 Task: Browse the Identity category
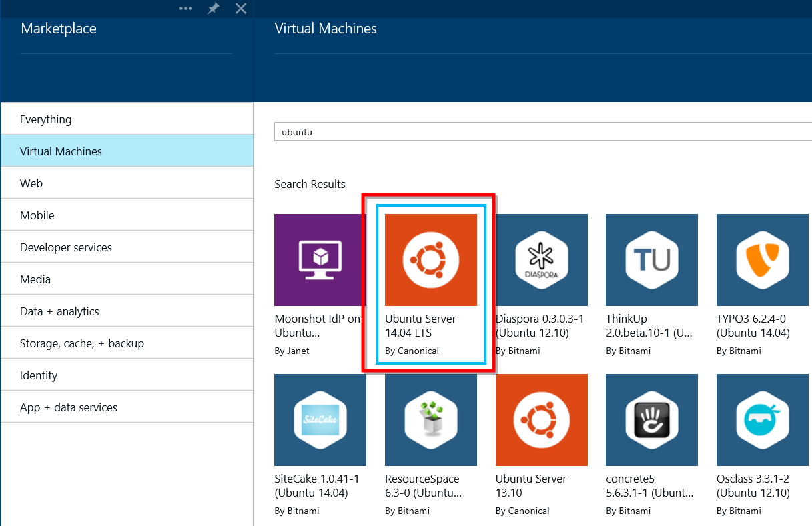click(39, 375)
